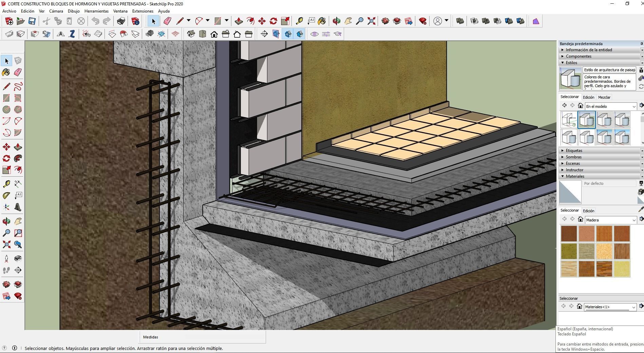Switch to Front view icon
This screenshot has height=353, width=644.
(x=214, y=34)
